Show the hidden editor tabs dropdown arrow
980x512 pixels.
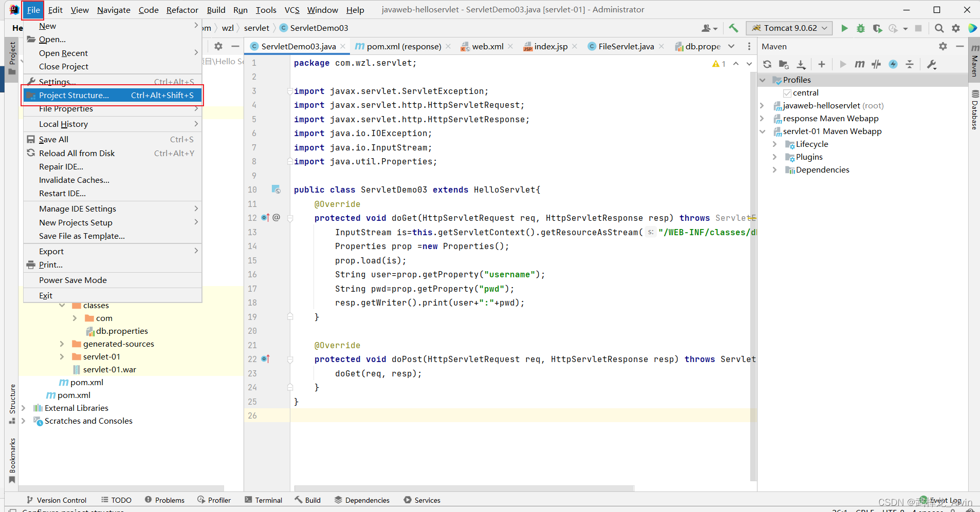tap(732, 46)
